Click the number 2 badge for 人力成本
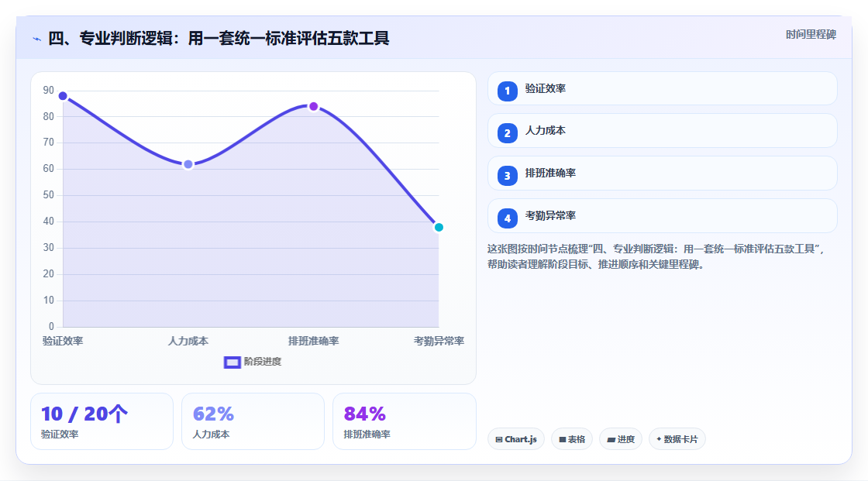The height and width of the screenshot is (481, 868). (x=507, y=133)
